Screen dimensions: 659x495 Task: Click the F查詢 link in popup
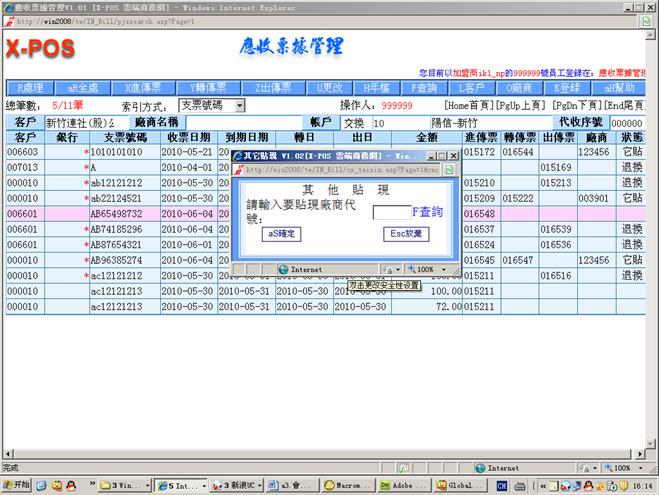pyautogui.click(x=427, y=211)
